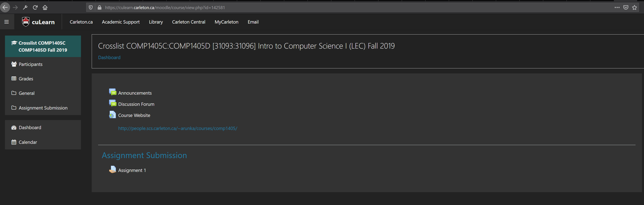
Task: Open the Discussion Forum link
Action: click(x=136, y=104)
